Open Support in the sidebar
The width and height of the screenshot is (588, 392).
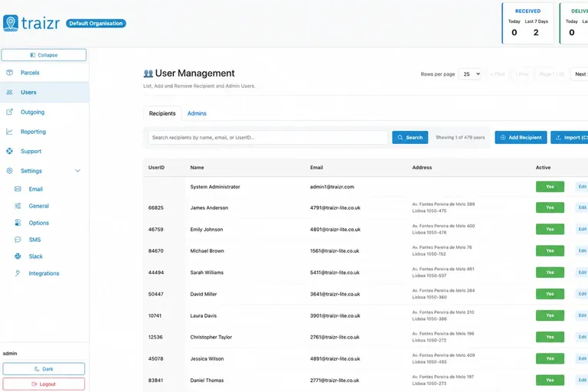pos(44,151)
